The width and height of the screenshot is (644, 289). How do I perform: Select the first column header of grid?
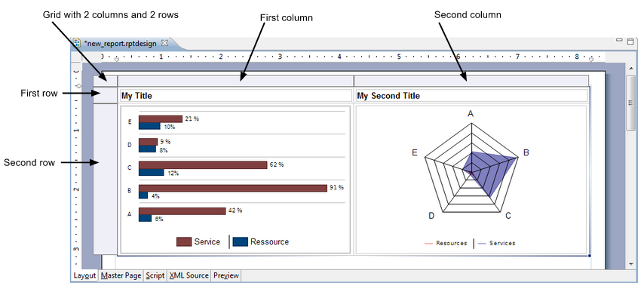236,81
